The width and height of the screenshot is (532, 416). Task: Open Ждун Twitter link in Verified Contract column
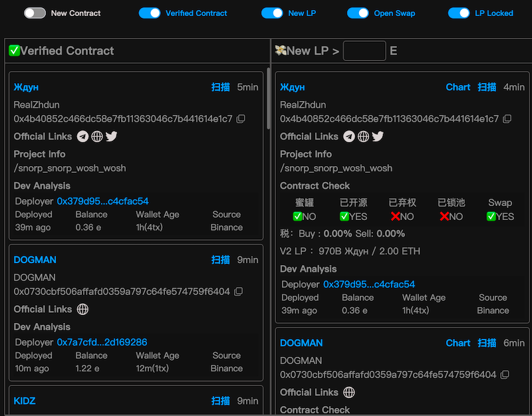(111, 136)
